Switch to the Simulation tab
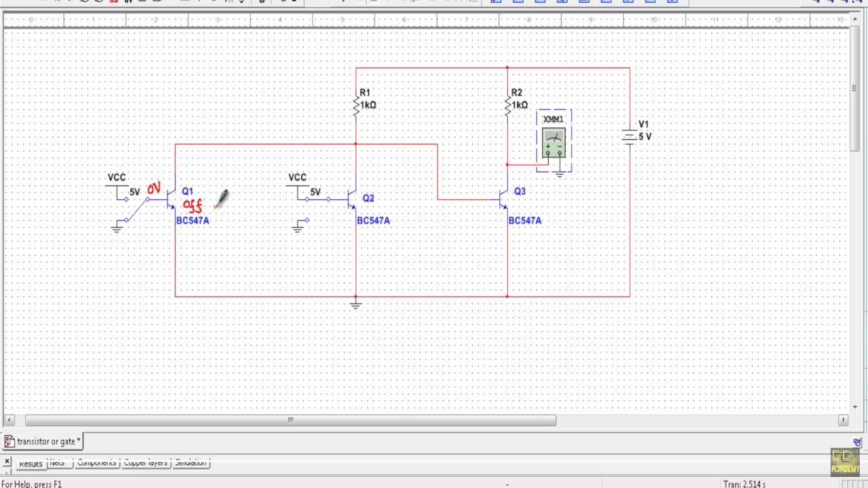Screen dimensions: 868x488 pyautogui.click(x=191, y=463)
